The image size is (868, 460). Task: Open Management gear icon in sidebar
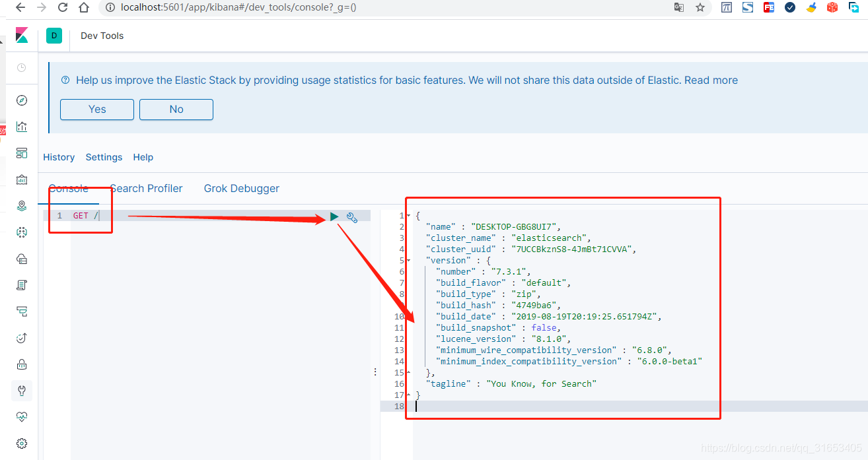pos(22,444)
